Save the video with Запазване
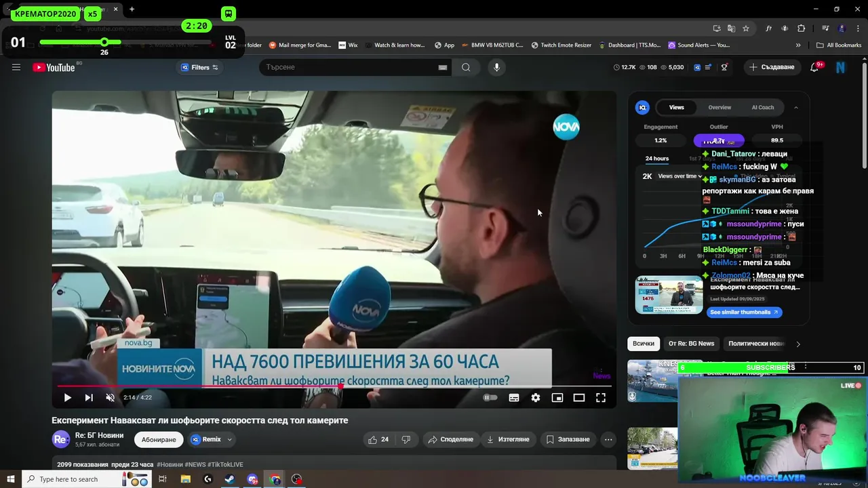This screenshot has height=488, width=868. (x=568, y=439)
